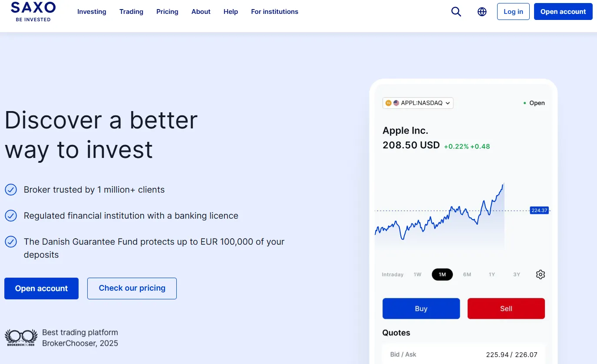
Task: Switch chart to Intraday range
Action: click(393, 274)
